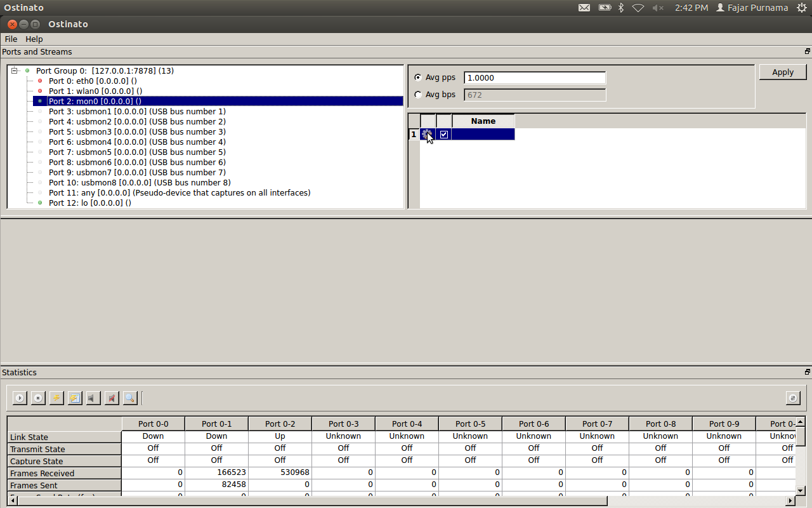Open system session gear menu

[x=802, y=8]
